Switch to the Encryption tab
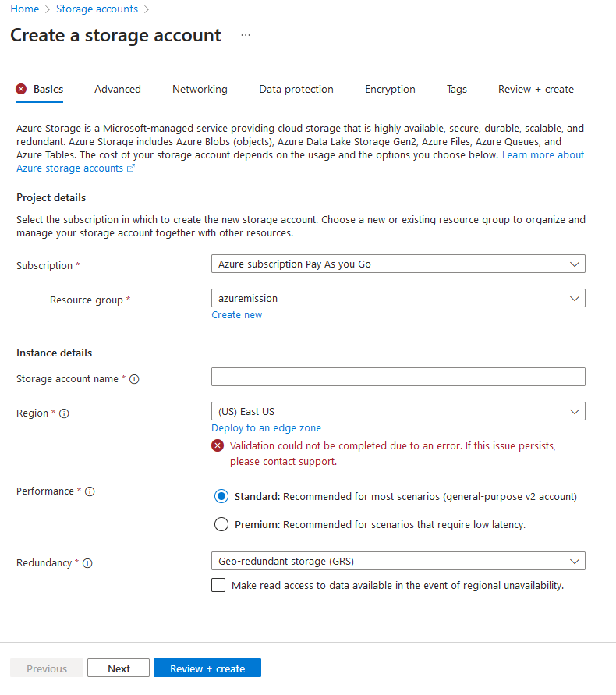 tap(390, 89)
